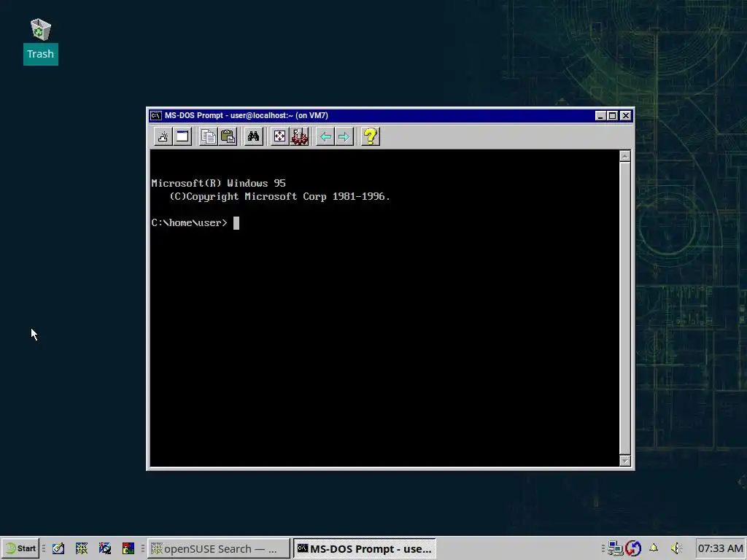Click the Copyright Microsoft Corp 1981-1996 line
This screenshot has height=560, width=747.
pyautogui.click(x=279, y=197)
